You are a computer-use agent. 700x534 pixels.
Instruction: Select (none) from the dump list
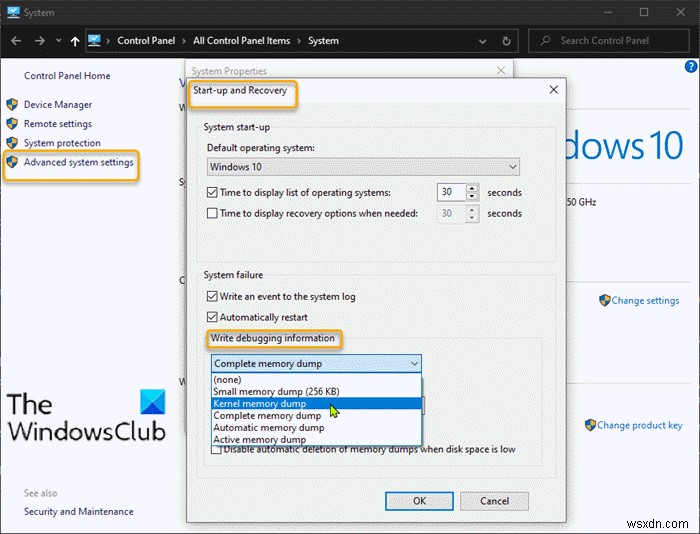point(316,380)
